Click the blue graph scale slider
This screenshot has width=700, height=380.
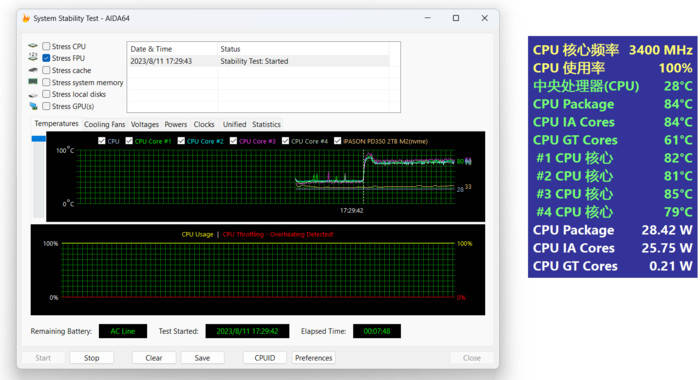coord(38,139)
